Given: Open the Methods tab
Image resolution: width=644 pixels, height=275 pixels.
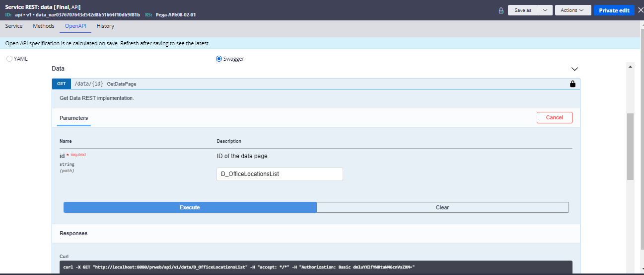Looking at the screenshot, I should click(44, 26).
